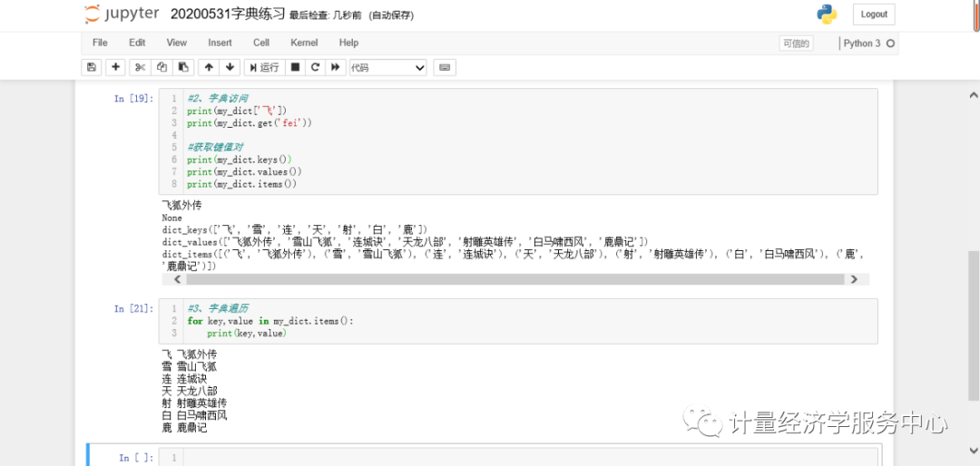Click the line print(my_dict.values())
Image resolution: width=980 pixels, height=466 pixels.
[244, 171]
